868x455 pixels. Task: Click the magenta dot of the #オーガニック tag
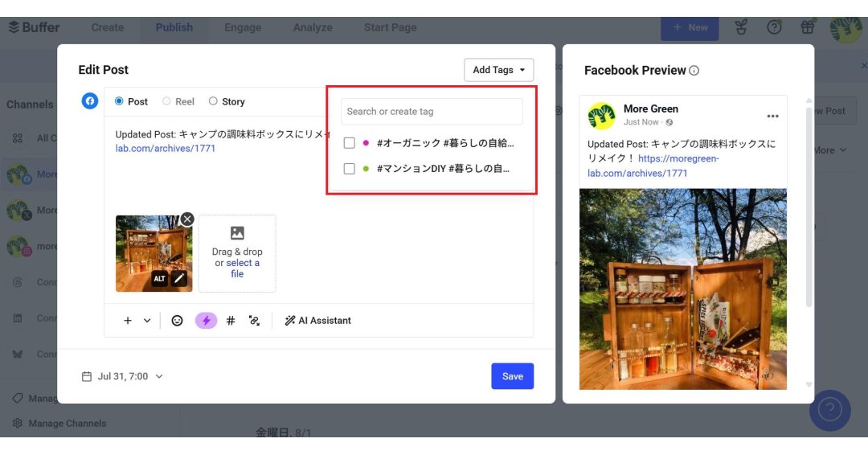[366, 143]
